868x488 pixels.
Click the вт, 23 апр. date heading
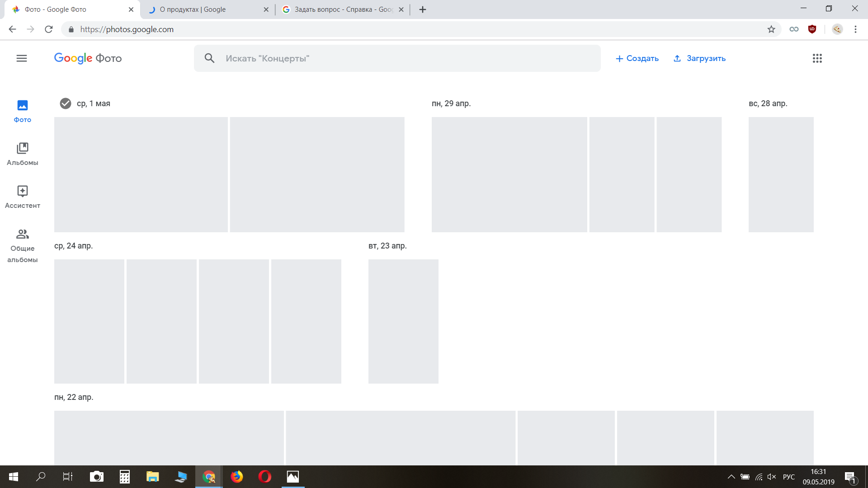tap(387, 246)
